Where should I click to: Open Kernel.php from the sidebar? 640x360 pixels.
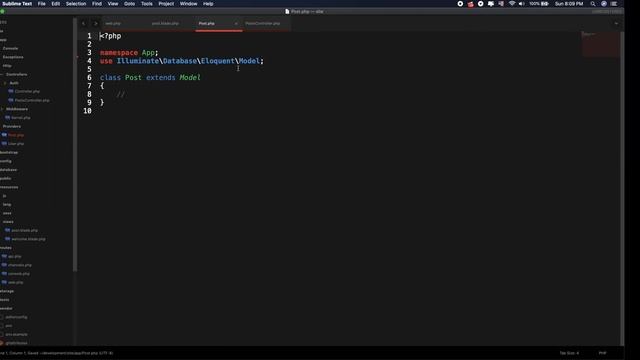pos(21,118)
